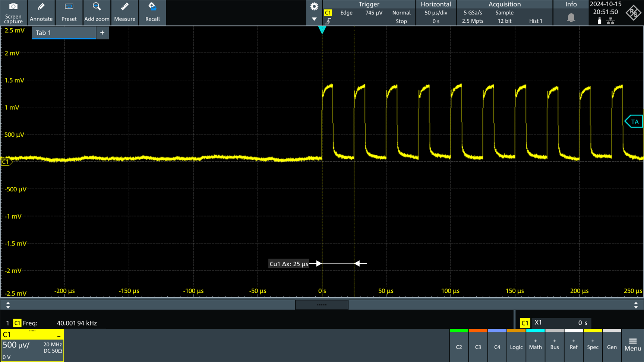Click the Freq measurement result 40.00194 kHz
The height and width of the screenshot is (362, 644).
(x=77, y=323)
